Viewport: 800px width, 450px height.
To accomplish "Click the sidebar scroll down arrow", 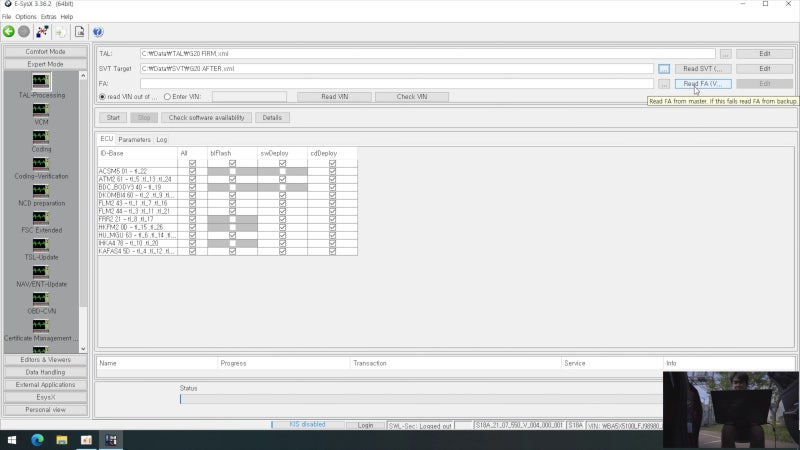I will (x=83, y=349).
